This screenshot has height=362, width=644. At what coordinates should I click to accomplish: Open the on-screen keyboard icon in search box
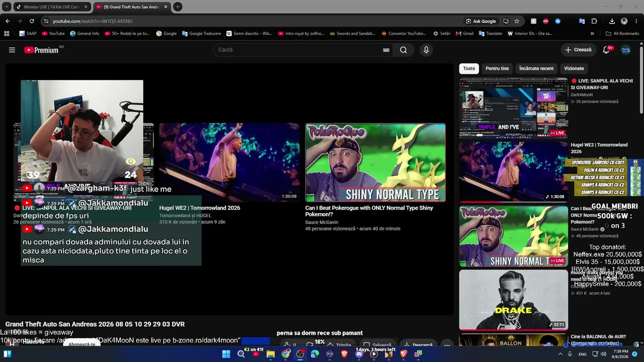(386, 50)
